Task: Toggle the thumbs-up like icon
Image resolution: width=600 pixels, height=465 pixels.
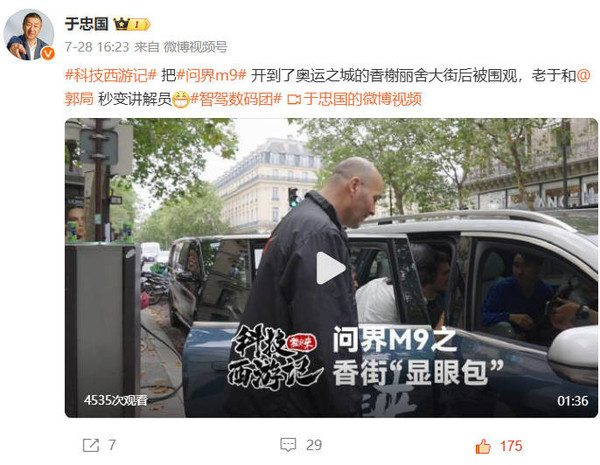Action: coord(483,446)
